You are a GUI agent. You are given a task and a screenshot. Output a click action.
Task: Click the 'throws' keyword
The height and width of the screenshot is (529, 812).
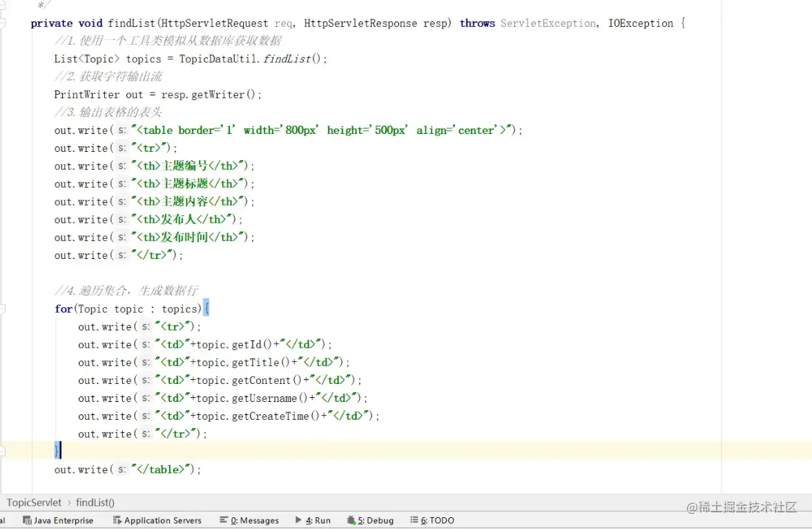(478, 23)
